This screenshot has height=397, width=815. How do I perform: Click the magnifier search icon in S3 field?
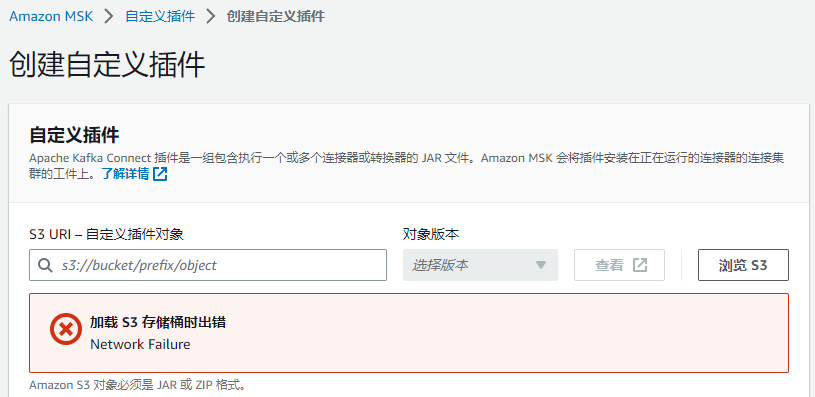tap(45, 265)
